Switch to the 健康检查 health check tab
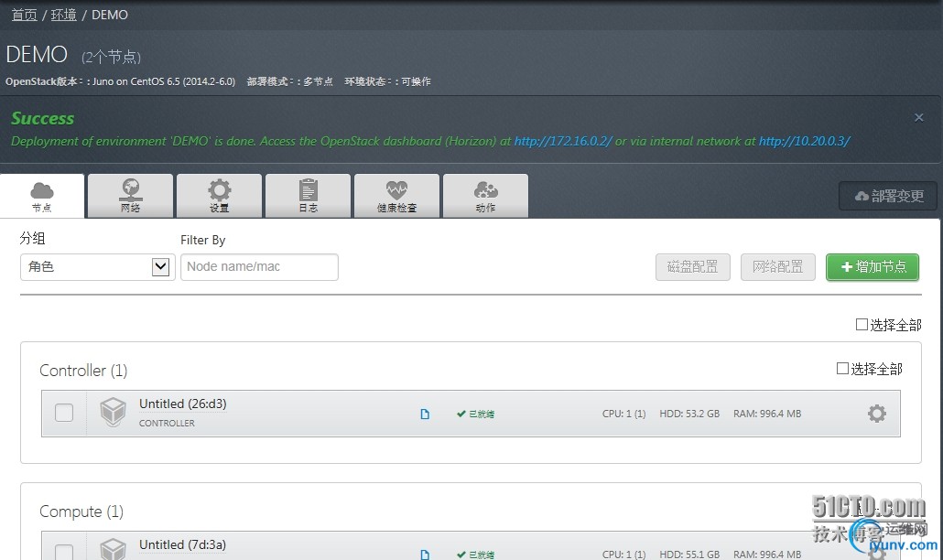The width and height of the screenshot is (943, 560). pyautogui.click(x=397, y=197)
